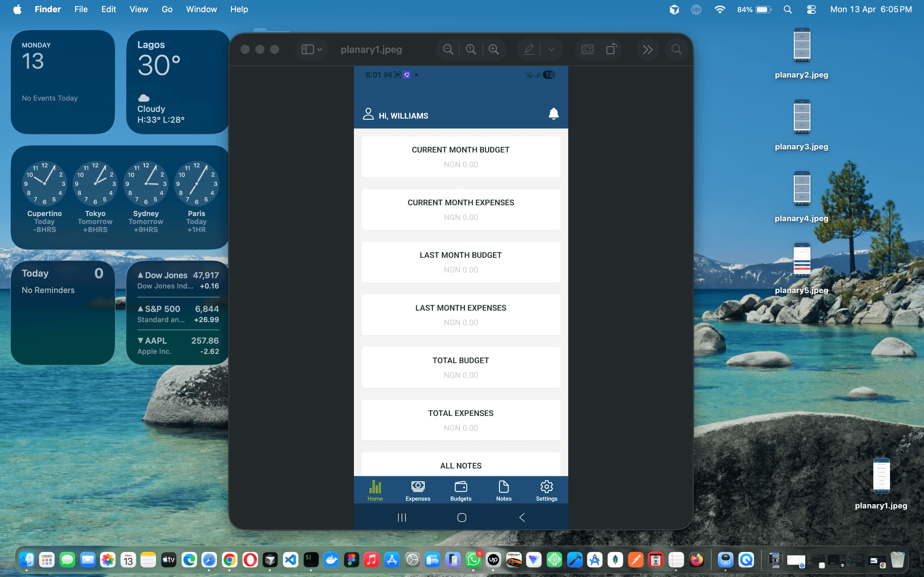Image resolution: width=924 pixels, height=577 pixels.
Task: Open Spotlight search from the menu bar
Action: tap(787, 9)
